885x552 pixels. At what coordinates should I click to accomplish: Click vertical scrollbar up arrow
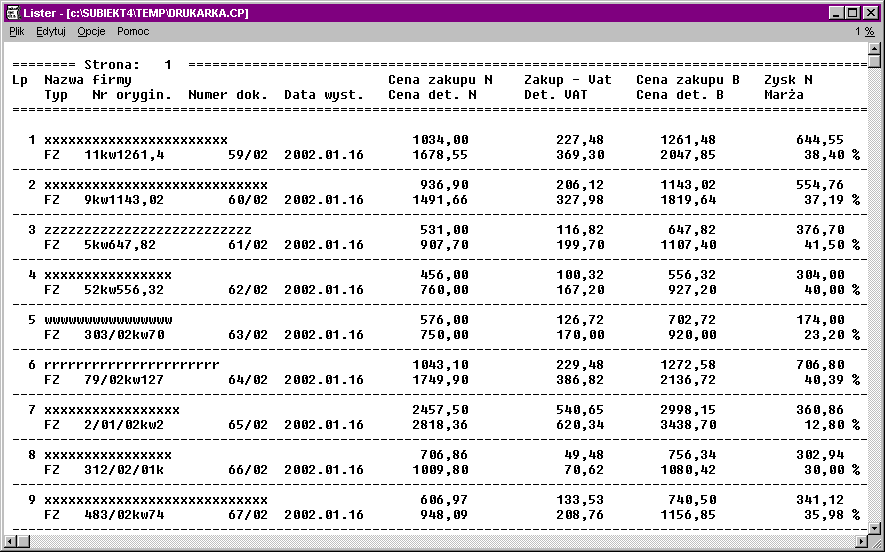tap(874, 49)
